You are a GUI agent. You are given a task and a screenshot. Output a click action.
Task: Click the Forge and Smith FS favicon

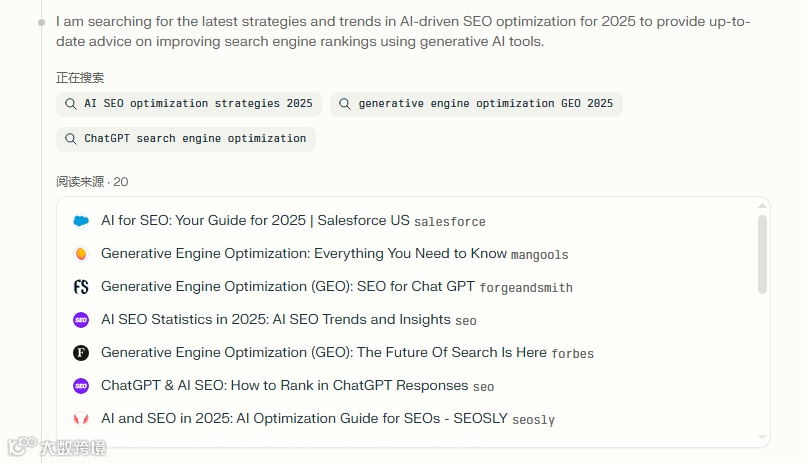(x=81, y=287)
